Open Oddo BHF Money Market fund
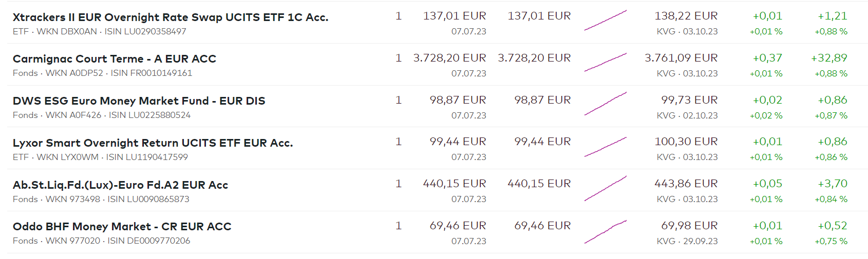The width and height of the screenshot is (868, 259). [122, 227]
